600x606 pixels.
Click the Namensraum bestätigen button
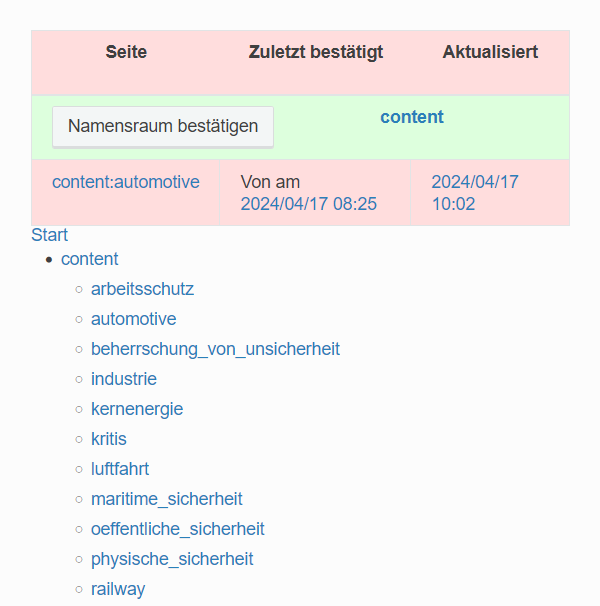[x=162, y=127]
